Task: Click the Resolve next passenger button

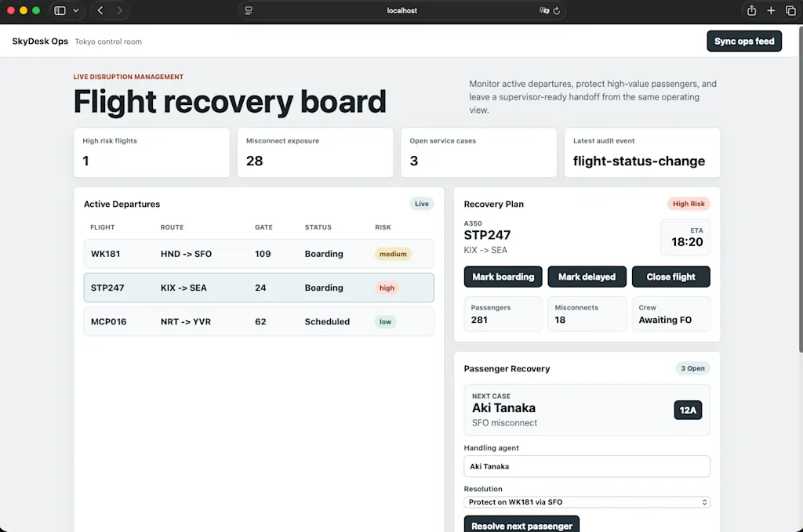Action: [x=521, y=525]
